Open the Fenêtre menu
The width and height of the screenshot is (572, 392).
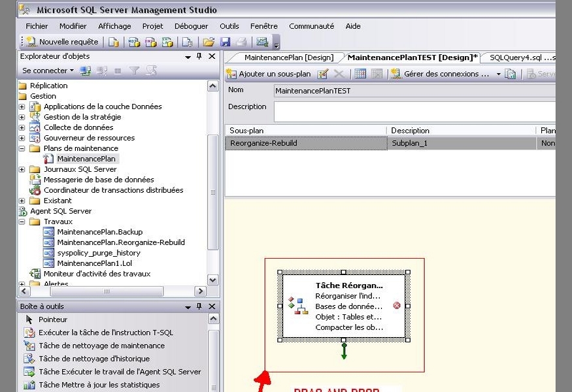(263, 26)
